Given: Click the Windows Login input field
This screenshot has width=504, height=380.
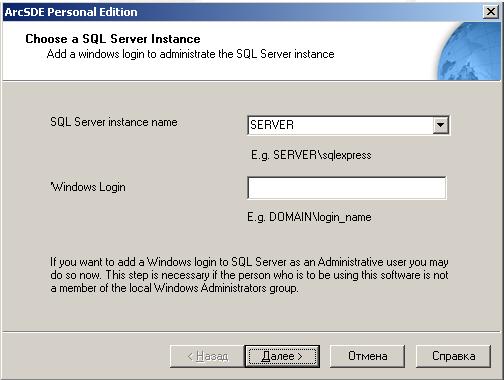Looking at the screenshot, I should (347, 188).
